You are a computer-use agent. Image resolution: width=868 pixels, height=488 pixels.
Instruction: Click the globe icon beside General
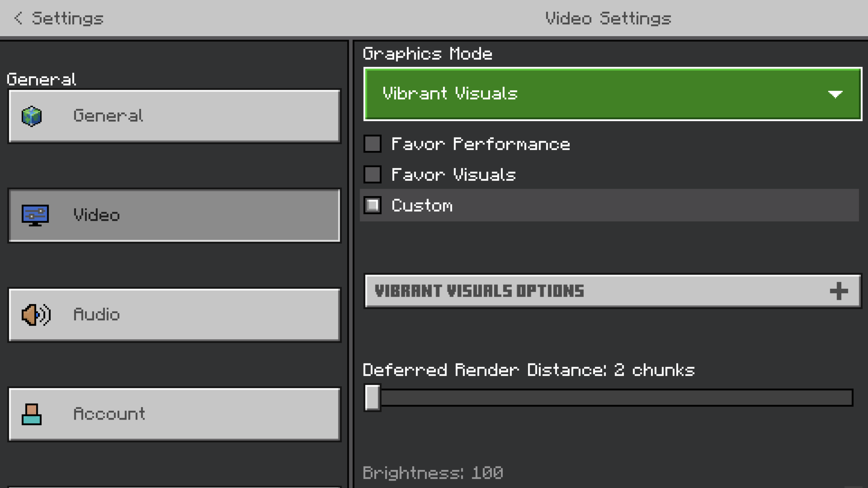[x=32, y=116]
